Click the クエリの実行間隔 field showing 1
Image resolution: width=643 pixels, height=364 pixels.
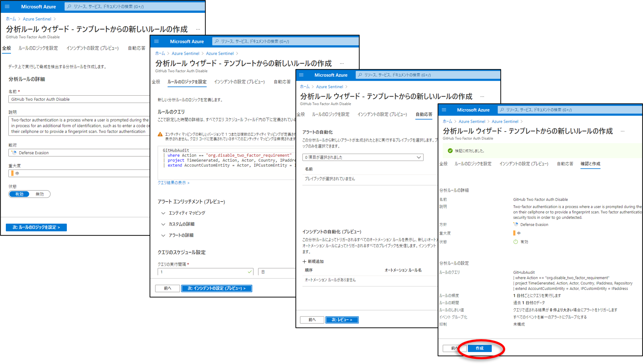tap(205, 272)
